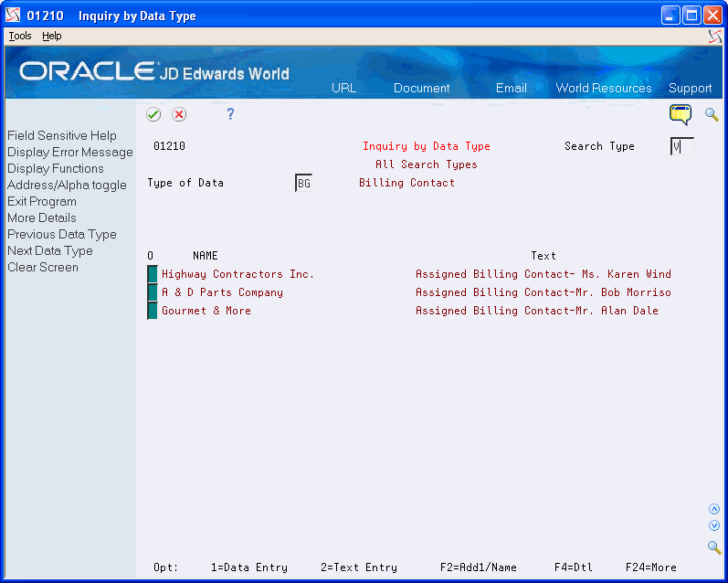Click the title bar application icon
This screenshot has height=583, width=728.
tap(13, 16)
